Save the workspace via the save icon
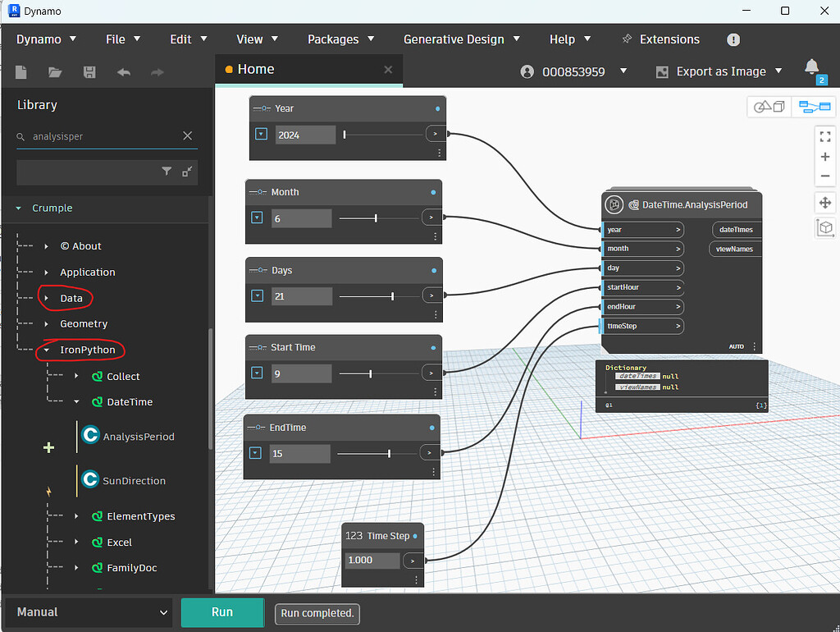This screenshot has height=632, width=840. pyautogui.click(x=89, y=71)
